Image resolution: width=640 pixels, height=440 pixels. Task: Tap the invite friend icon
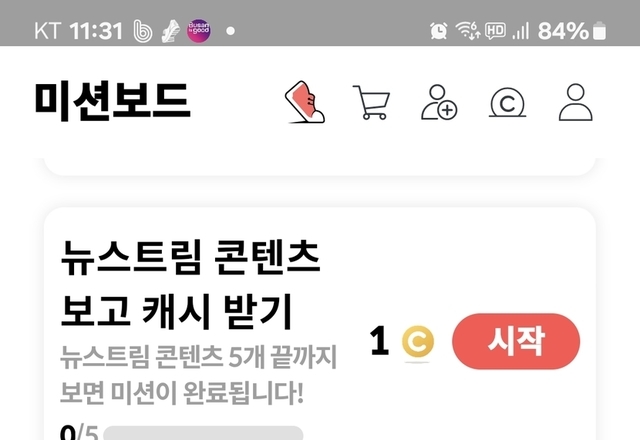pos(439,102)
